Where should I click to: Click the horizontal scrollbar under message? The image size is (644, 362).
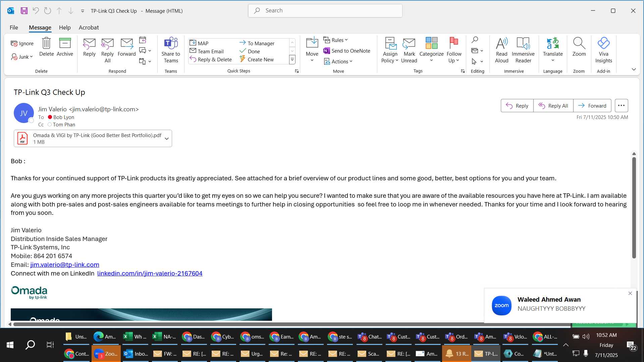coord(292,324)
